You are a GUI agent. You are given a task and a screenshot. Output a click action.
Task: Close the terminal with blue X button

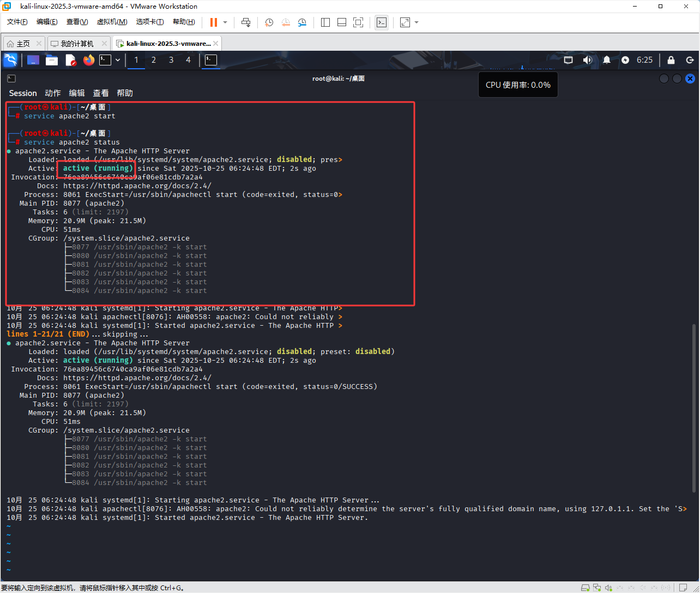(690, 79)
